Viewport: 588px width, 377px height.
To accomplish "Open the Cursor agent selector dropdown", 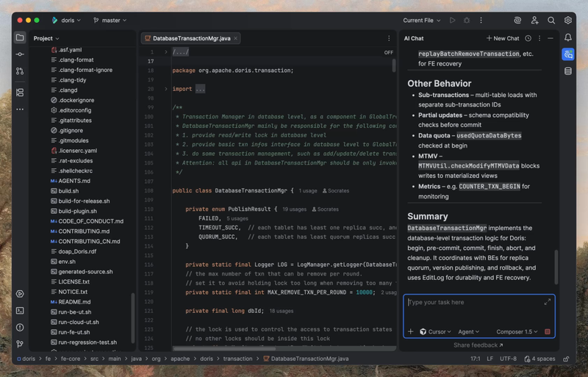I will tap(435, 331).
